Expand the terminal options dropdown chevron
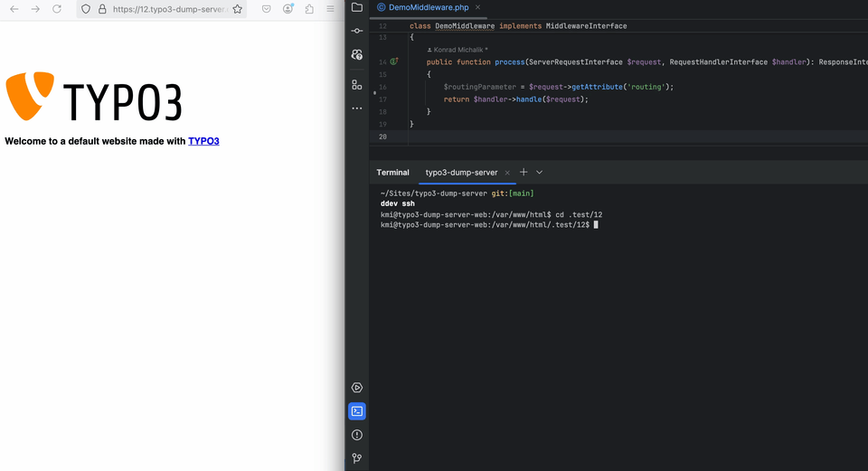Viewport: 868px width, 471px height. point(540,172)
